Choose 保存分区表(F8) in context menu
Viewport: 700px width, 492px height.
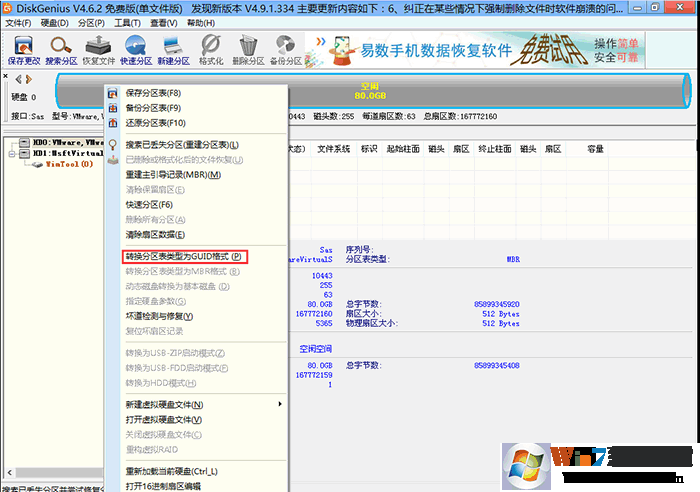tap(153, 94)
